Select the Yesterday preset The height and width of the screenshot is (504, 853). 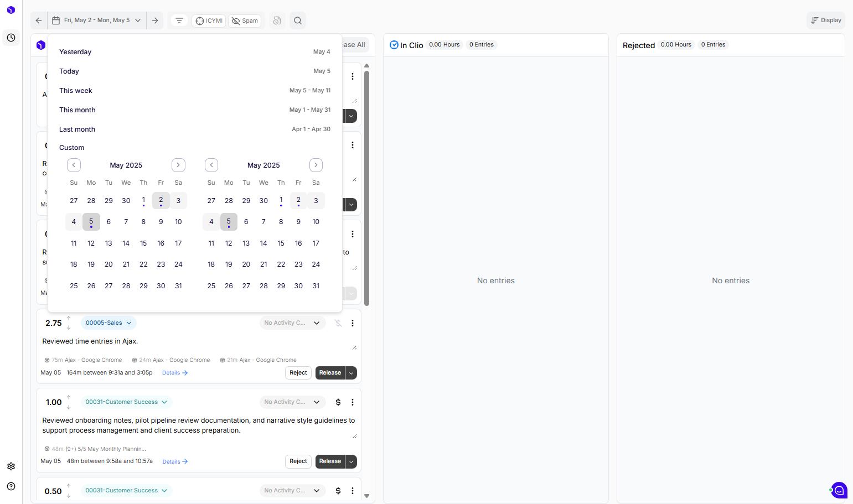(x=195, y=52)
